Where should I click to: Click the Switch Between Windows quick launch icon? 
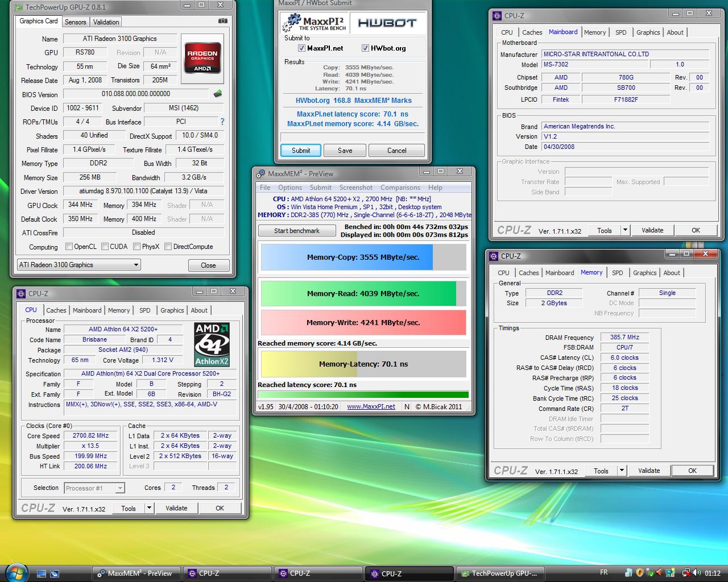tap(55, 573)
